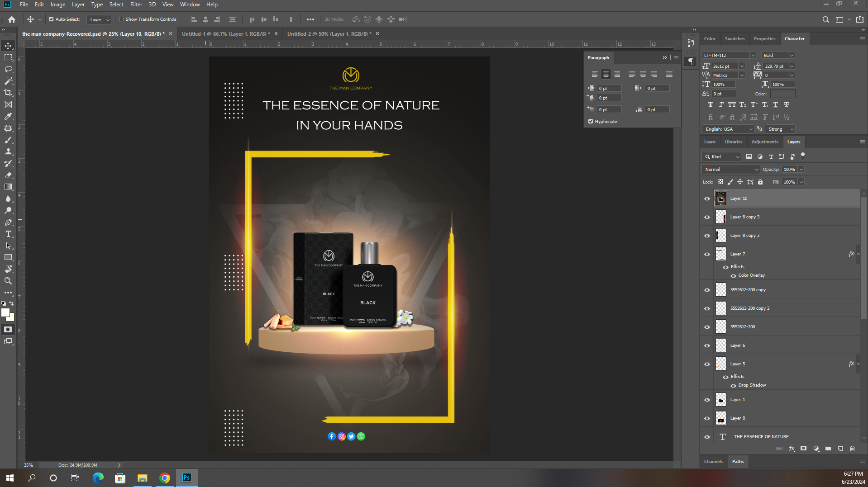Hide Layer 7 visibility eye
This screenshot has width=868, height=487.
coord(707,254)
